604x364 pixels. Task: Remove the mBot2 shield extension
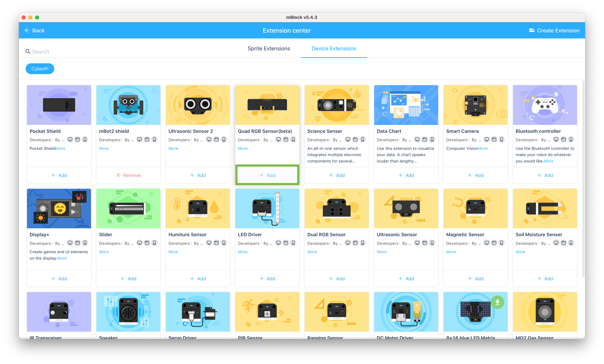click(x=128, y=175)
